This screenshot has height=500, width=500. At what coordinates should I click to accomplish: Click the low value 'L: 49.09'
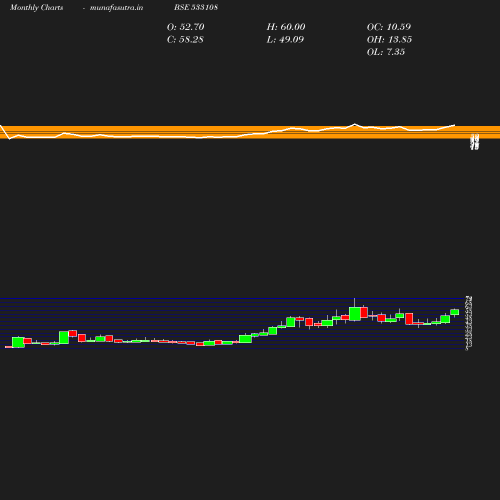coord(285,39)
